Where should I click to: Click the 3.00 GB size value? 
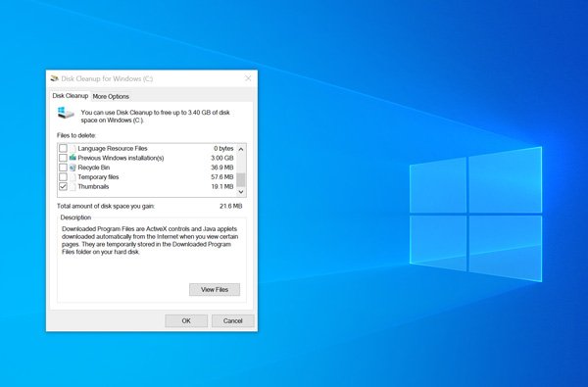222,158
